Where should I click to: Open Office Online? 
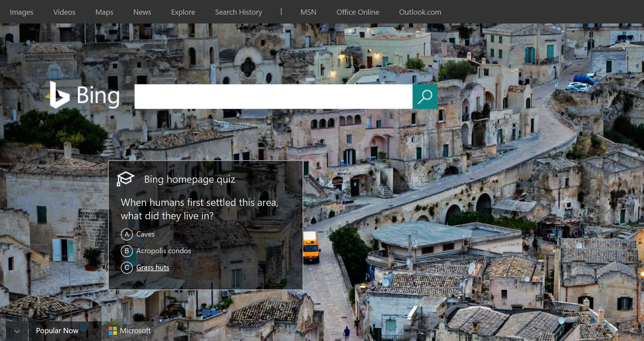pos(358,12)
